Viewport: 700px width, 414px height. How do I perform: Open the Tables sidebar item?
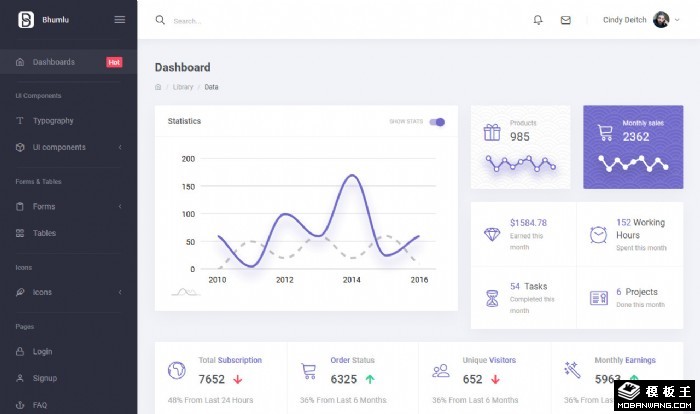[44, 233]
